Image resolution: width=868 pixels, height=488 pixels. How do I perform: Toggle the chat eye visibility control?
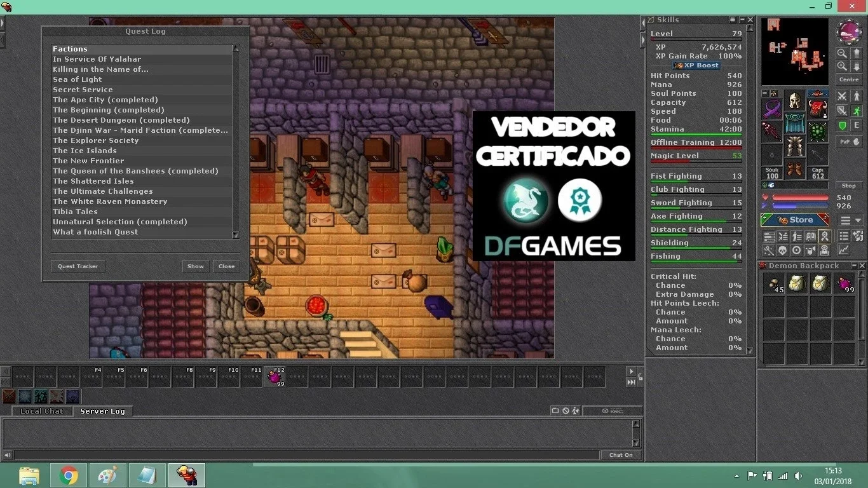pyautogui.click(x=613, y=410)
